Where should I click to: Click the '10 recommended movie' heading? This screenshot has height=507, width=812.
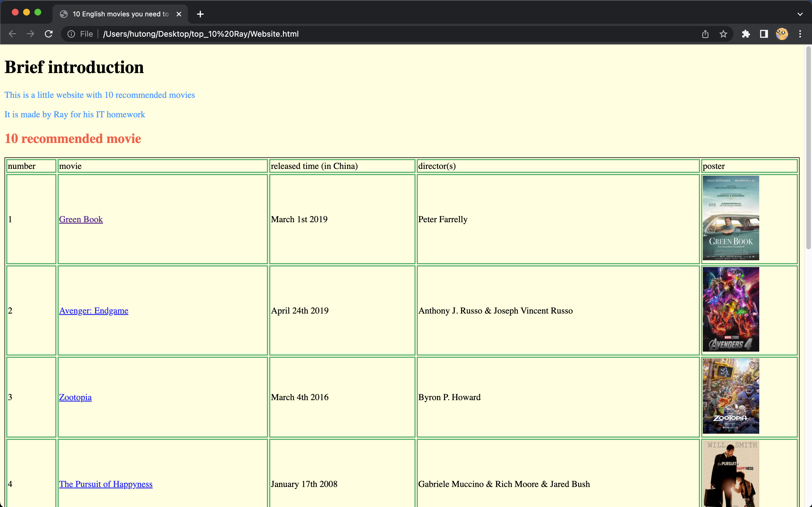pos(73,139)
